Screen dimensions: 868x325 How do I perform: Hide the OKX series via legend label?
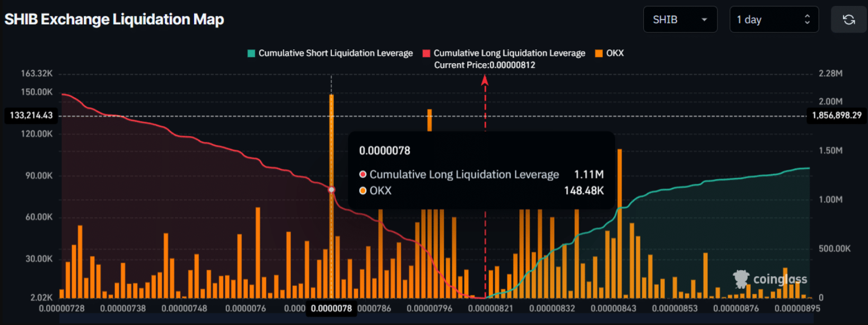(615, 53)
